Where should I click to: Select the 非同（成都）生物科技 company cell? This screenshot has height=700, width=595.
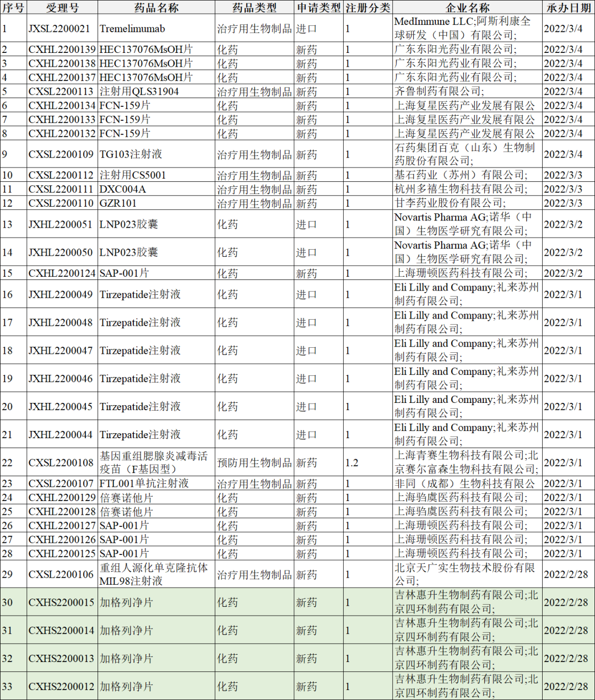tap(467, 483)
